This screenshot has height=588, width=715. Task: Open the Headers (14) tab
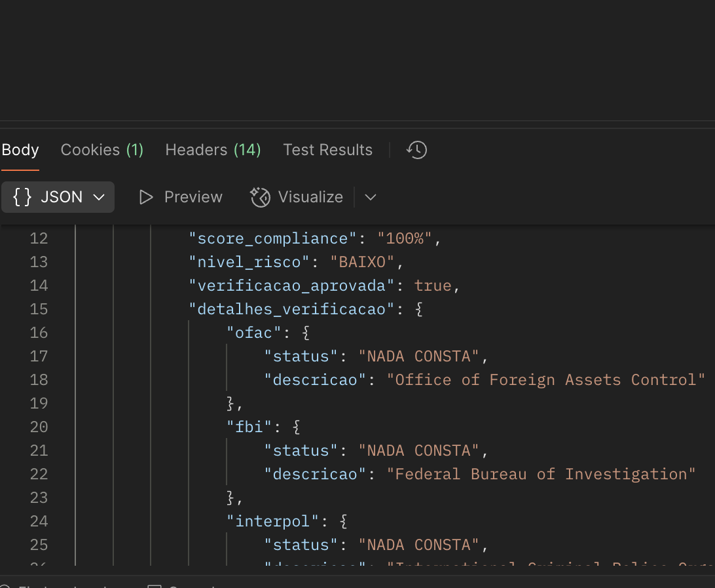(213, 150)
